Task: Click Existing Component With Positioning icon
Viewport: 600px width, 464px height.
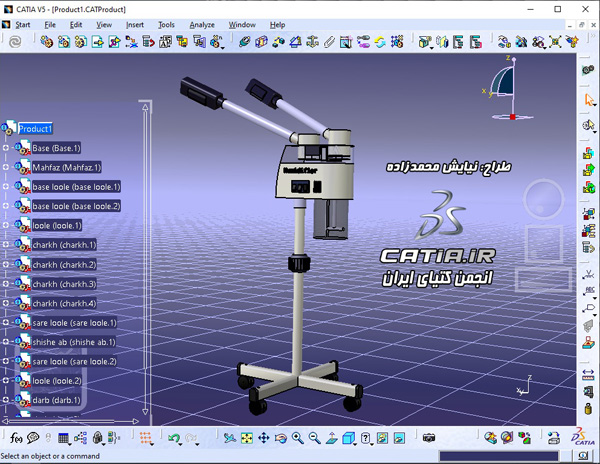Action: pos(114,42)
